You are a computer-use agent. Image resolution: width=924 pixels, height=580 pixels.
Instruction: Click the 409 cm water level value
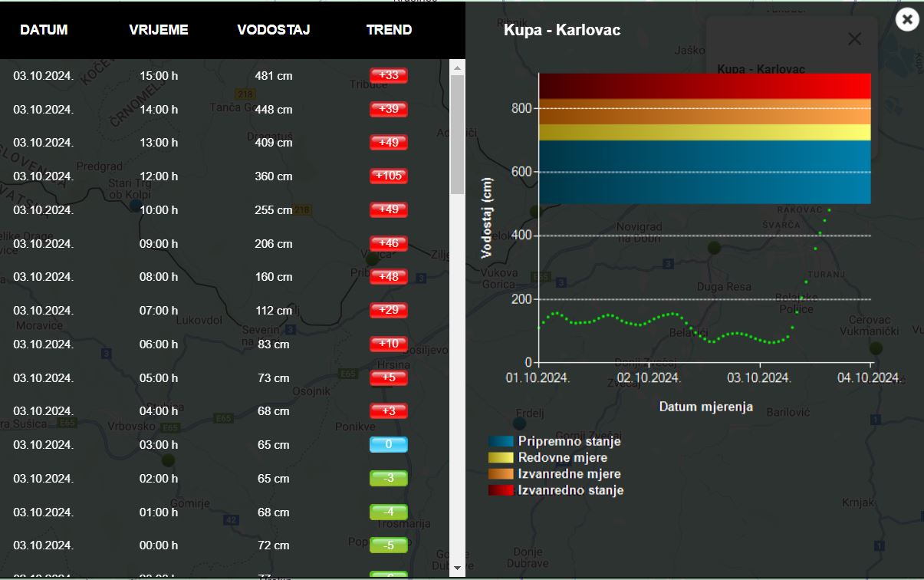click(274, 143)
